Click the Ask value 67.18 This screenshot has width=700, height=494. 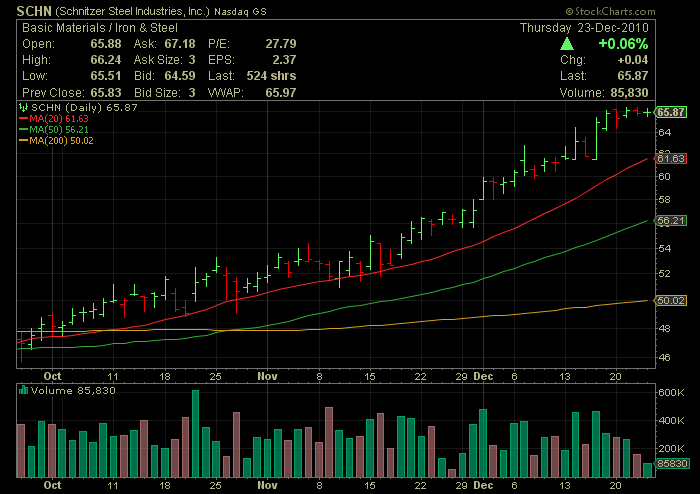point(180,44)
